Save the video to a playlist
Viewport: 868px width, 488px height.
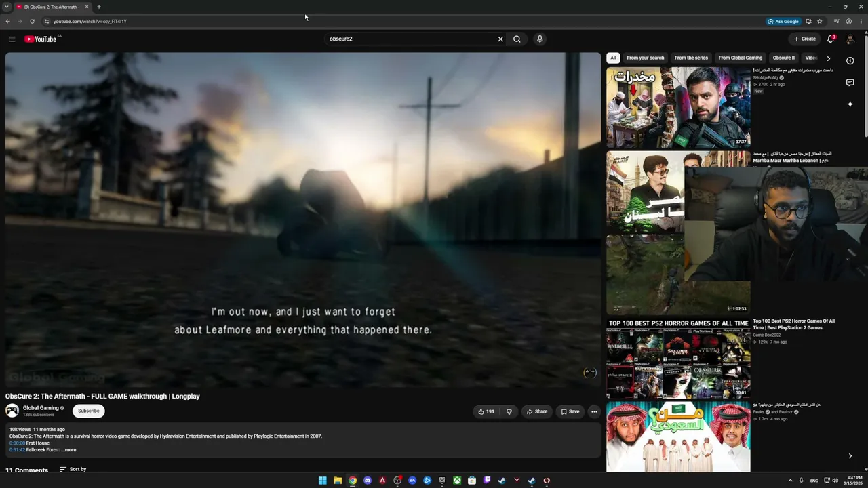[570, 411]
